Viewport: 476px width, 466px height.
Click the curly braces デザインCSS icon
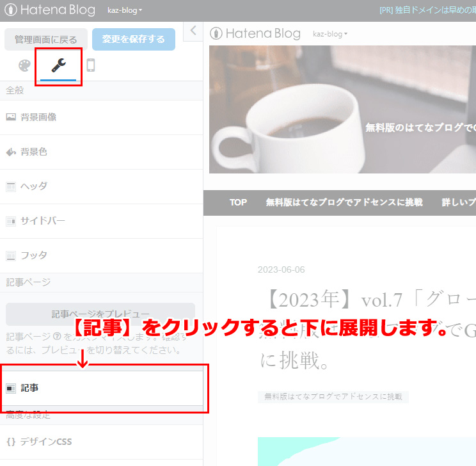pos(11,442)
